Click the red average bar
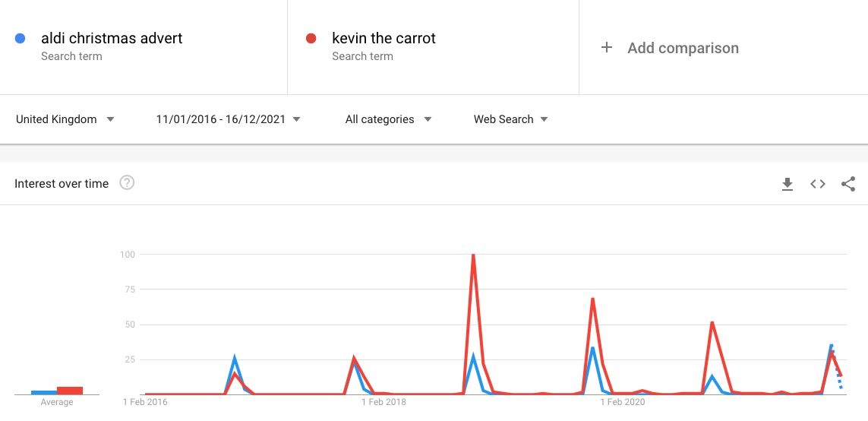 pos(70,391)
